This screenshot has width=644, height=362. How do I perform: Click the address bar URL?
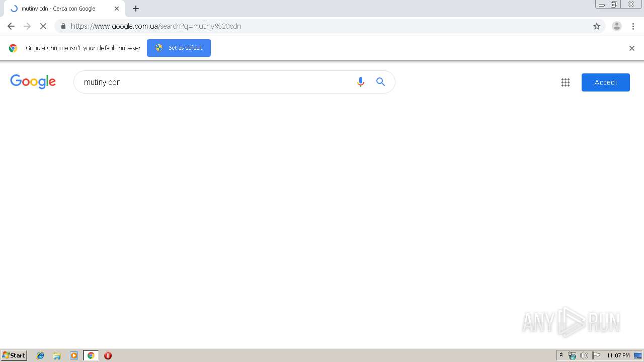[156, 26]
